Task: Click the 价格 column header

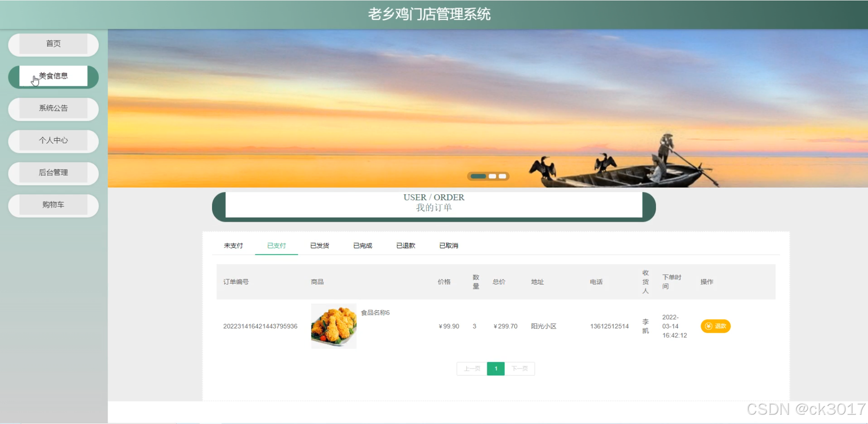Action: tap(444, 282)
